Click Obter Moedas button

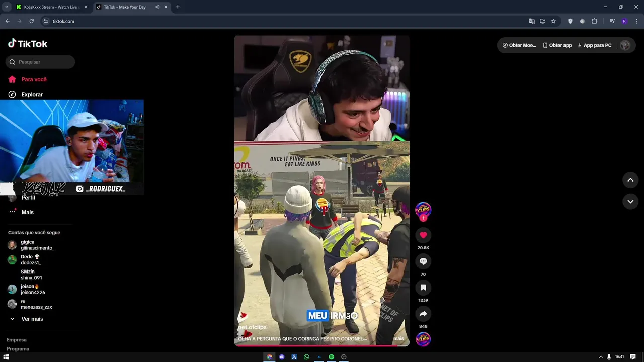(519, 45)
